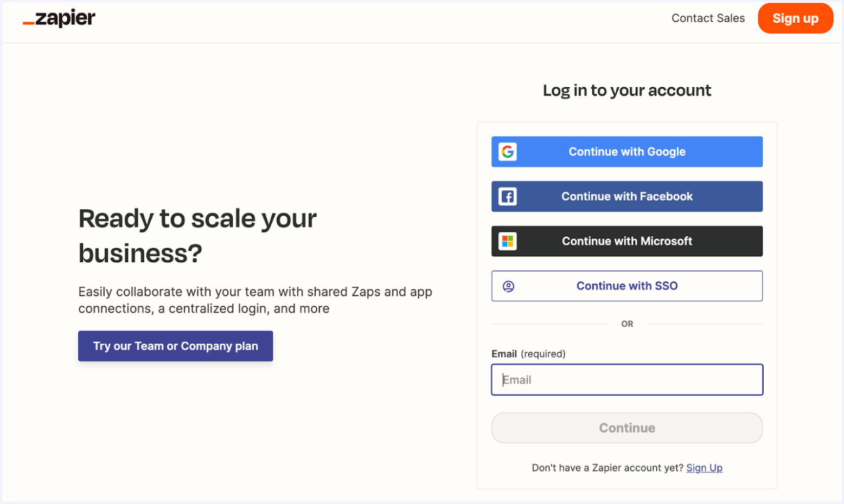Open Contact Sales page
This screenshot has height=504, width=844.
708,18
